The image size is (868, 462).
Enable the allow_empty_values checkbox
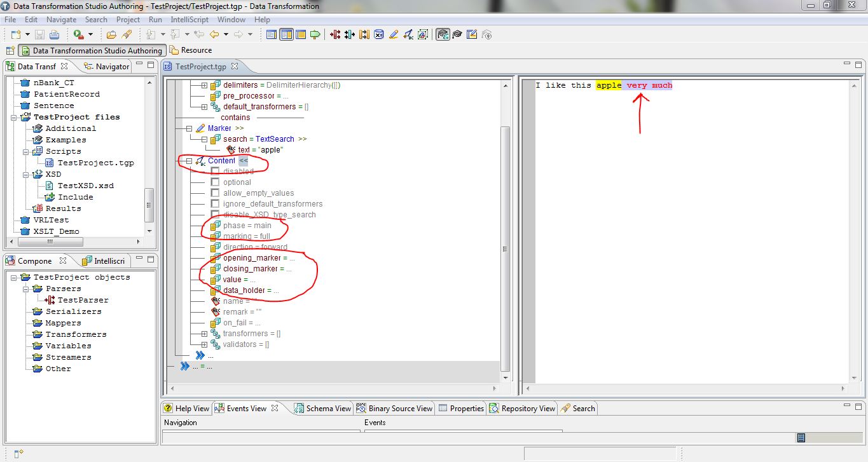click(x=215, y=193)
